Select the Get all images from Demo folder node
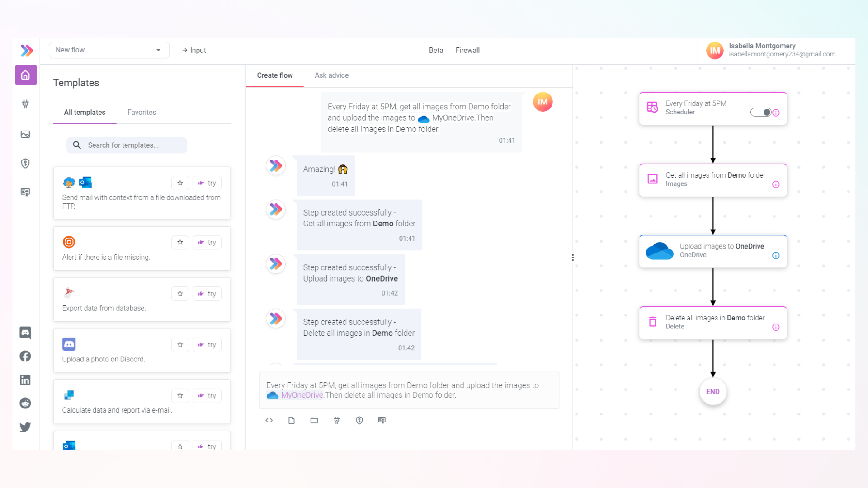The width and height of the screenshot is (868, 488). click(713, 180)
